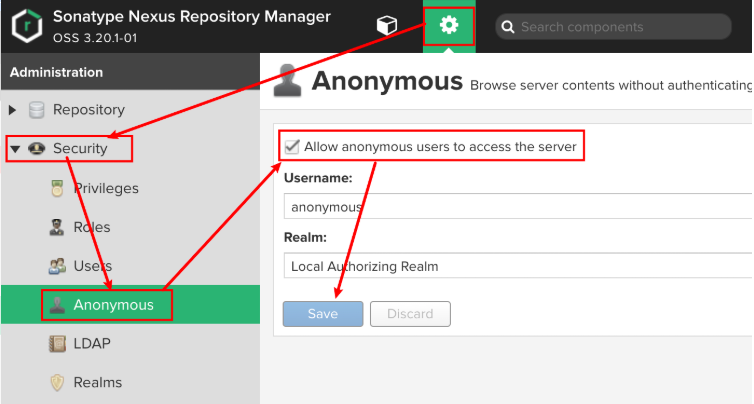Open the Privileges section
754x404 pixels.
click(x=106, y=189)
